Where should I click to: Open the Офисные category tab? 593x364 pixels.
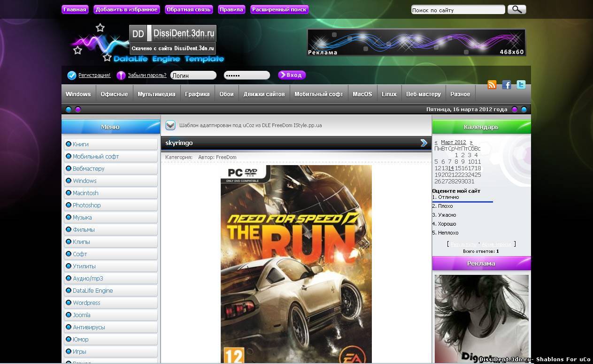click(x=114, y=94)
